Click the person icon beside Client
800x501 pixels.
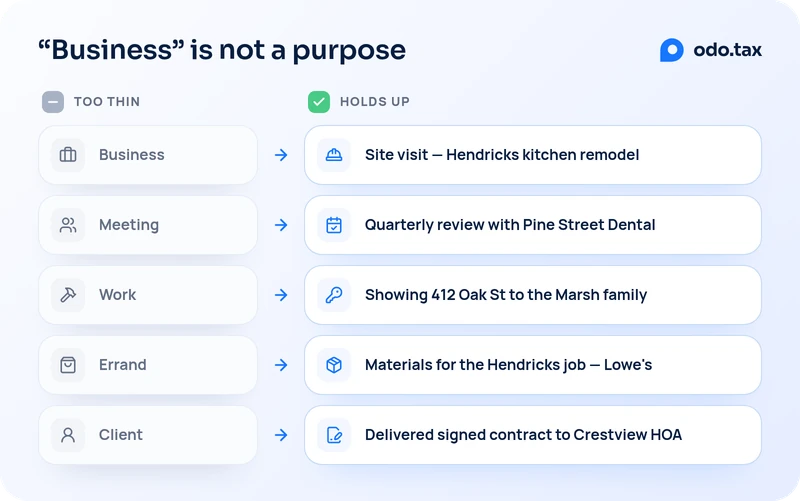point(68,435)
